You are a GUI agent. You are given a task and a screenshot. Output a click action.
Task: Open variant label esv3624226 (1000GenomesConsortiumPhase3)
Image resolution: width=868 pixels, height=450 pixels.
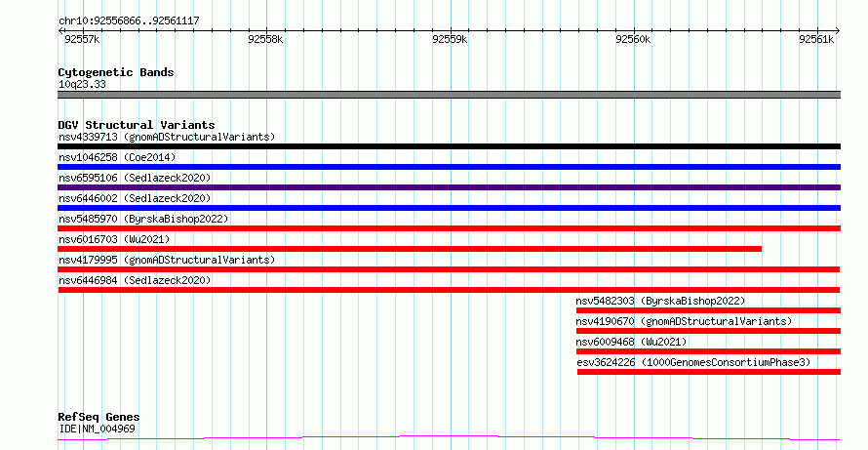pos(693,362)
